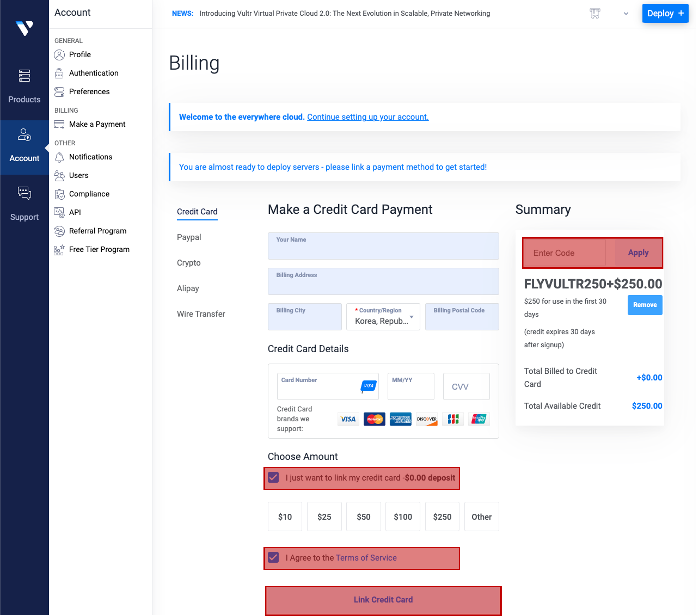Screen dimensions: 696x616
Task: Click the Vultr logo icon
Action: pos(25,28)
